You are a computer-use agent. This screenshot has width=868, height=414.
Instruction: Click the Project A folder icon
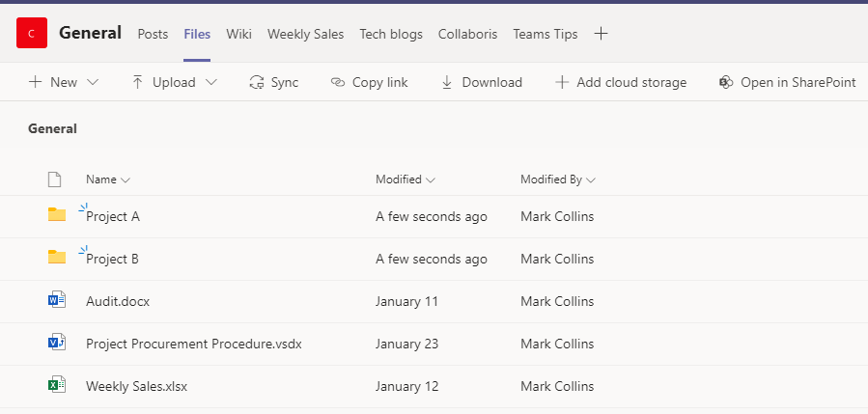tap(57, 214)
